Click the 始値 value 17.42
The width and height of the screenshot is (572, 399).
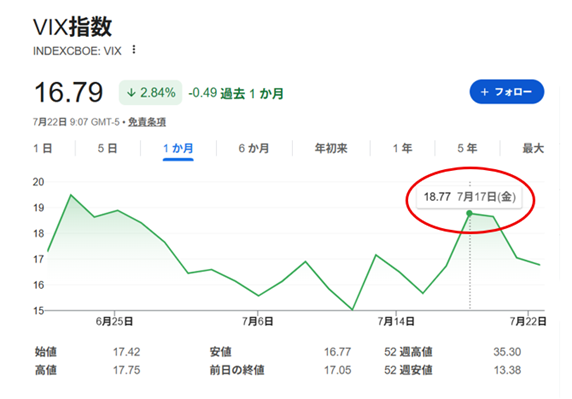tap(126, 352)
